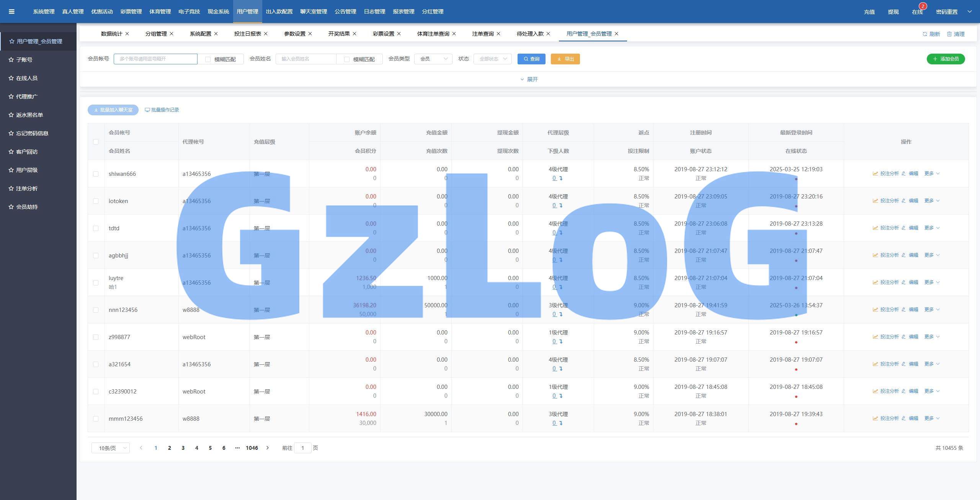This screenshot has height=500, width=980.
Task: Click the 刷新 refresh icon
Action: click(x=924, y=34)
